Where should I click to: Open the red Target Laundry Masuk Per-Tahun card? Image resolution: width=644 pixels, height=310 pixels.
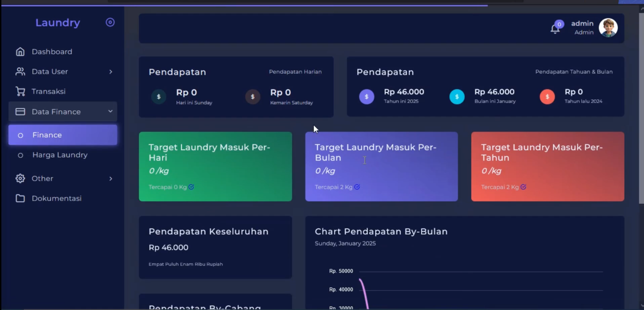[548, 167]
